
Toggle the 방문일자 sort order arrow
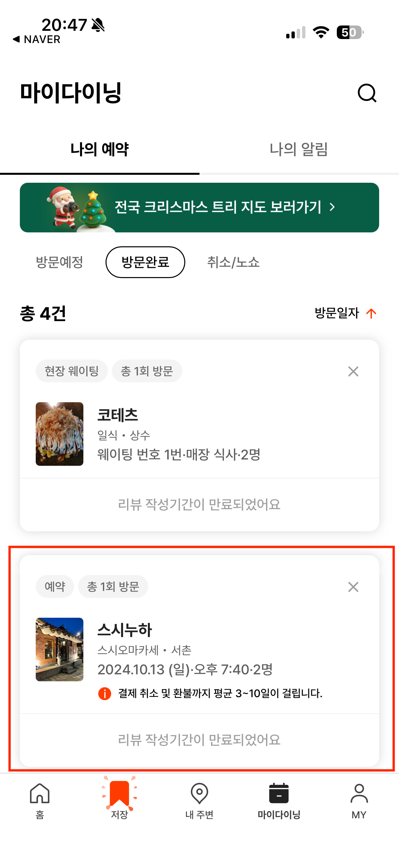click(x=372, y=313)
